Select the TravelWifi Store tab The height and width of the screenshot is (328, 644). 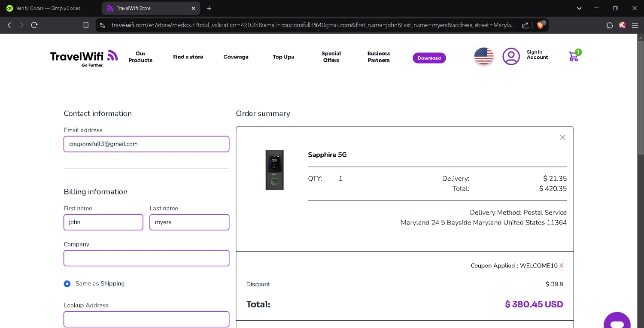point(151,8)
